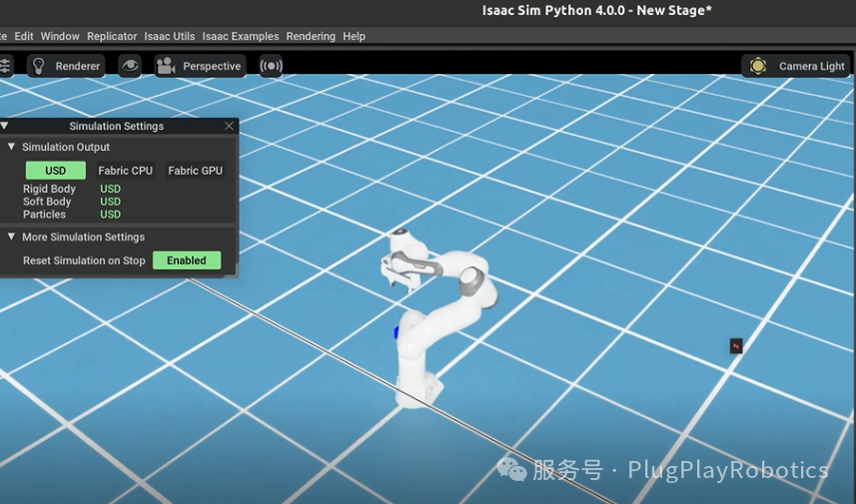Switch simulation output to Fabric GPU
Viewport: 856px width, 504px height.
pos(195,171)
